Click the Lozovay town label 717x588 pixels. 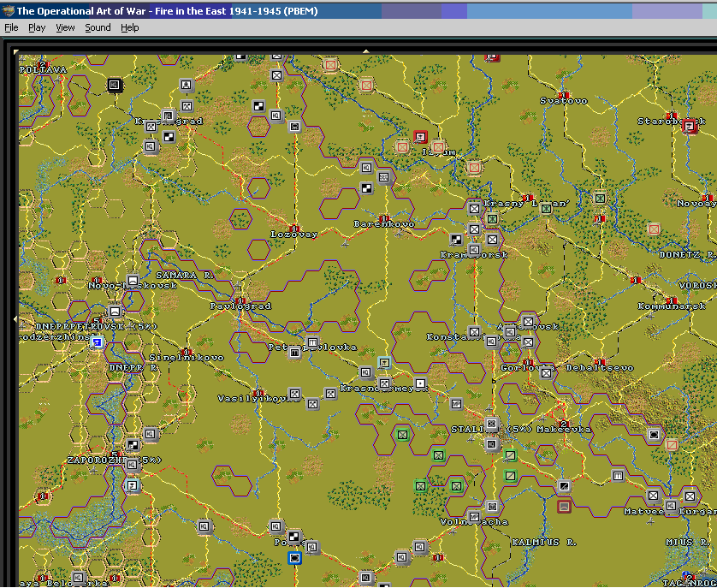[x=294, y=235]
